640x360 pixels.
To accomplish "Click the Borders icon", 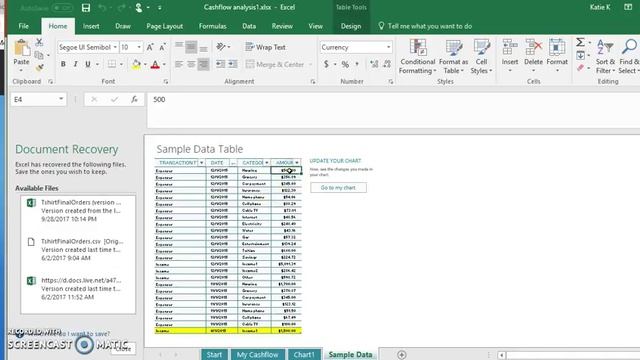I will [x=111, y=64].
